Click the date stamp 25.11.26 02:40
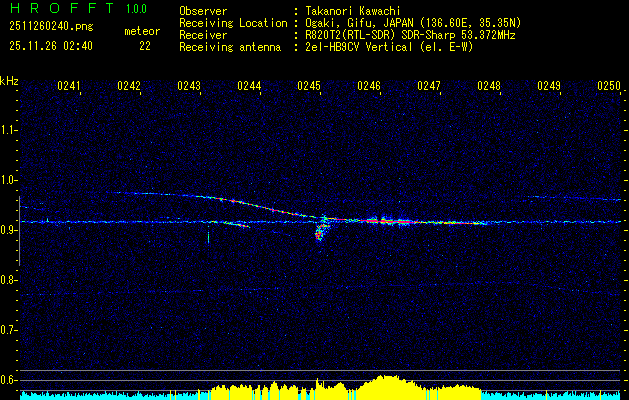The height and width of the screenshot is (400, 629). click(x=51, y=46)
